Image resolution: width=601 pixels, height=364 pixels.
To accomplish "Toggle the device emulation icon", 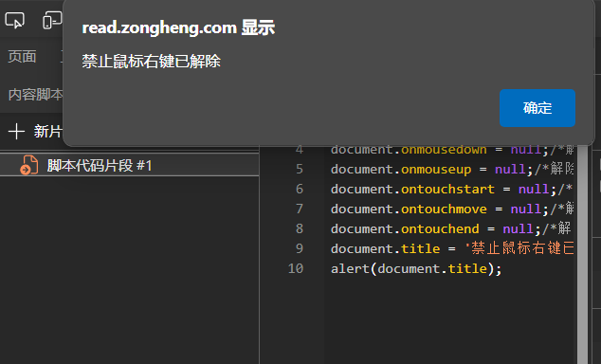I will pyautogui.click(x=52, y=20).
